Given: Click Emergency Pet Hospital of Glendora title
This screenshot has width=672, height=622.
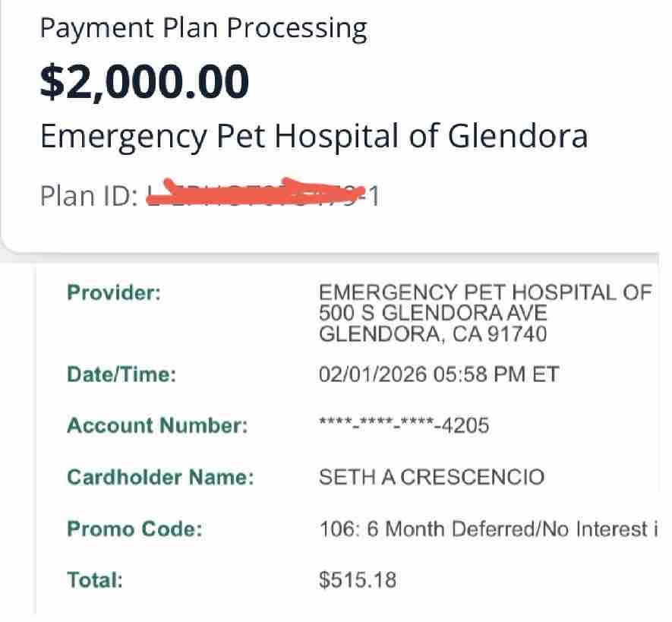Looking at the screenshot, I should [x=314, y=137].
